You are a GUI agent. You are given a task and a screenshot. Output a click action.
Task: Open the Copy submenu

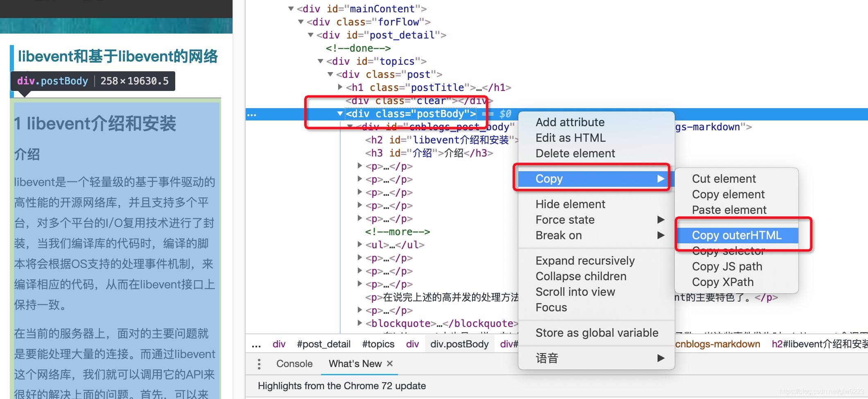tap(596, 179)
